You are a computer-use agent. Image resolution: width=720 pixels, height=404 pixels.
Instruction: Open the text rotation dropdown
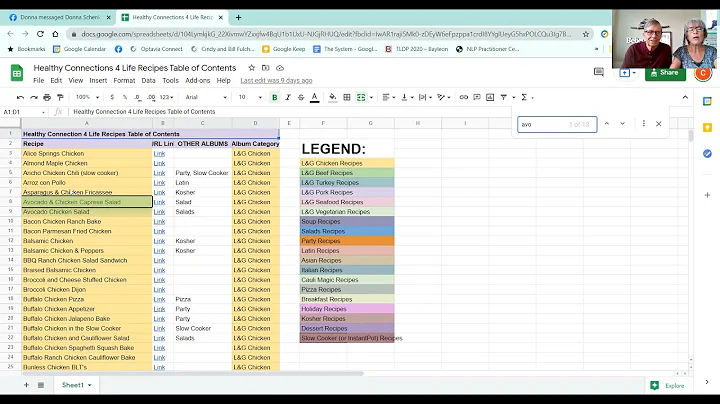click(x=444, y=97)
